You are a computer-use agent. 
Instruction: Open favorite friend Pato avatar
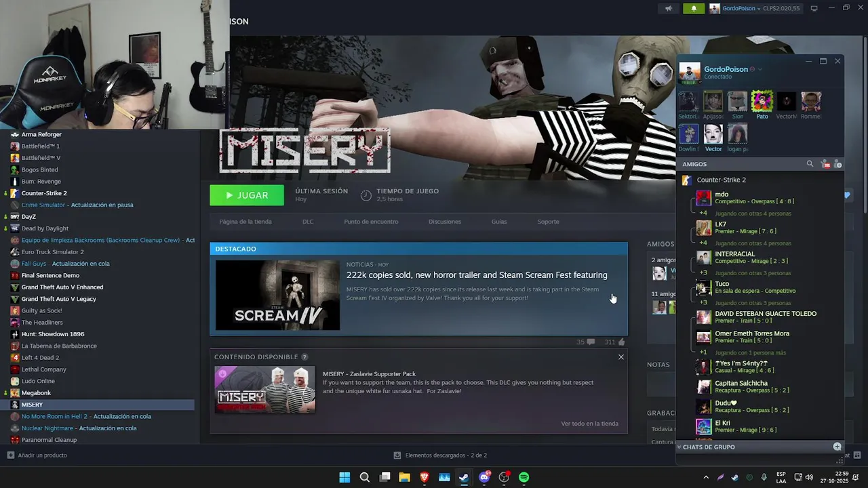coord(762,101)
